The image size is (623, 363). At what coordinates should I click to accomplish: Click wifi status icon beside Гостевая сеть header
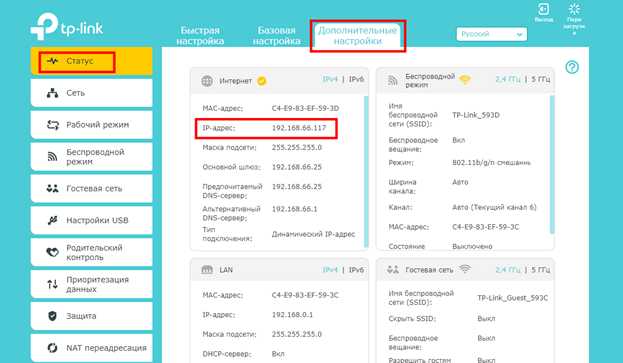pyautogui.click(x=465, y=269)
